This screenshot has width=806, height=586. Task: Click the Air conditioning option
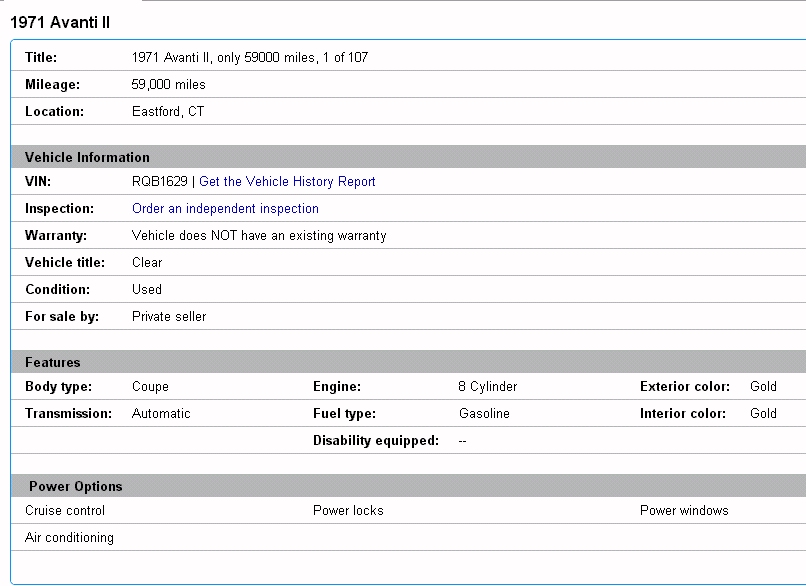(x=69, y=538)
